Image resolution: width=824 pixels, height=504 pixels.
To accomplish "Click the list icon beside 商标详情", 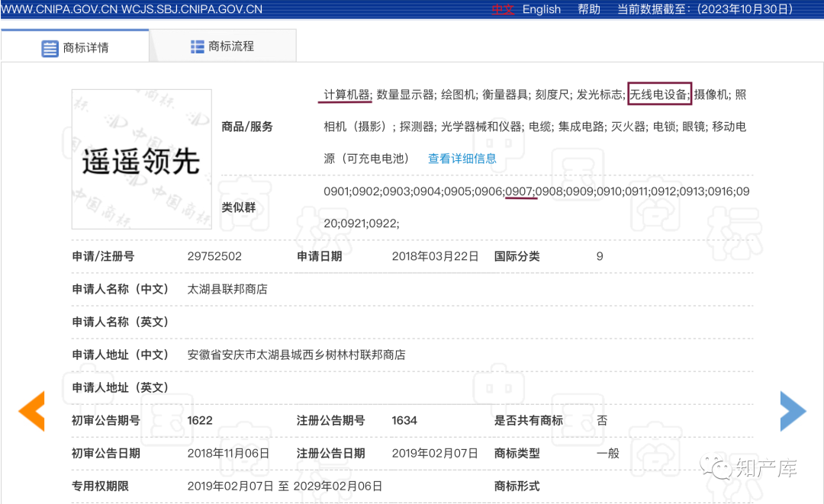I will click(50, 48).
